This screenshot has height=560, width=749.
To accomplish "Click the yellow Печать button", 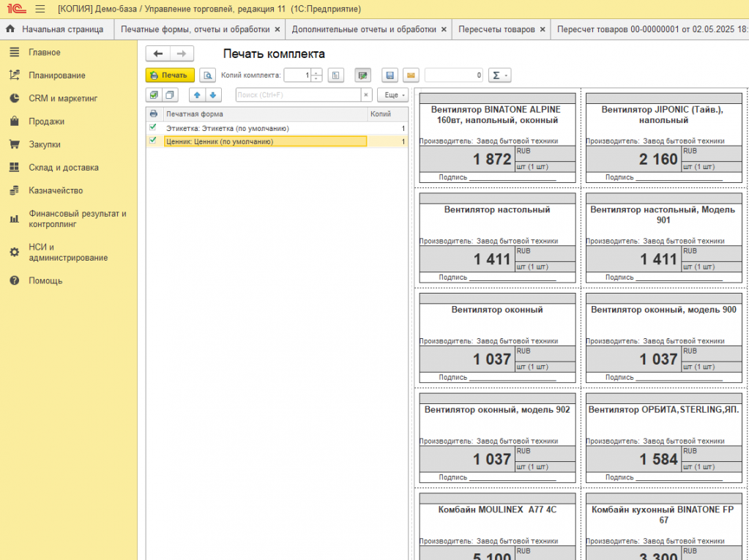I will click(x=170, y=75).
